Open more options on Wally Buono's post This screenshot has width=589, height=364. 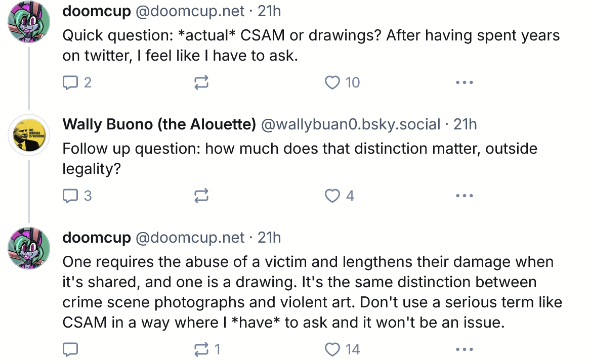464,196
